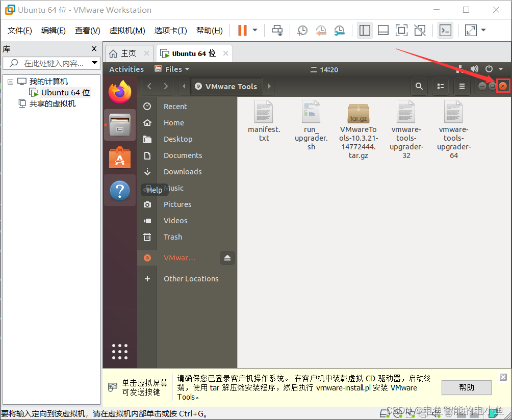The width and height of the screenshot is (512, 420).
Task: Toggle list/grid view in Files header
Action: click(x=441, y=86)
